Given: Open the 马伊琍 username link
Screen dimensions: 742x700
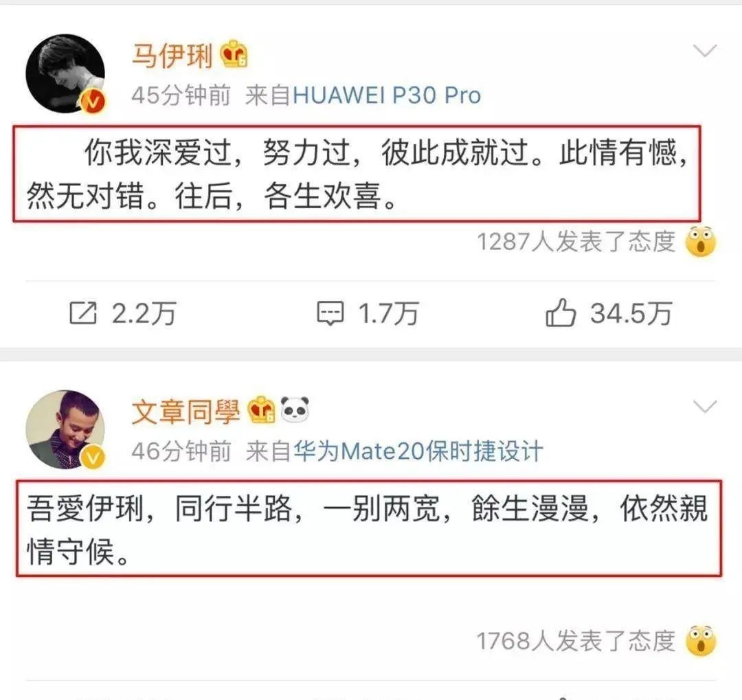Looking at the screenshot, I should [x=172, y=56].
